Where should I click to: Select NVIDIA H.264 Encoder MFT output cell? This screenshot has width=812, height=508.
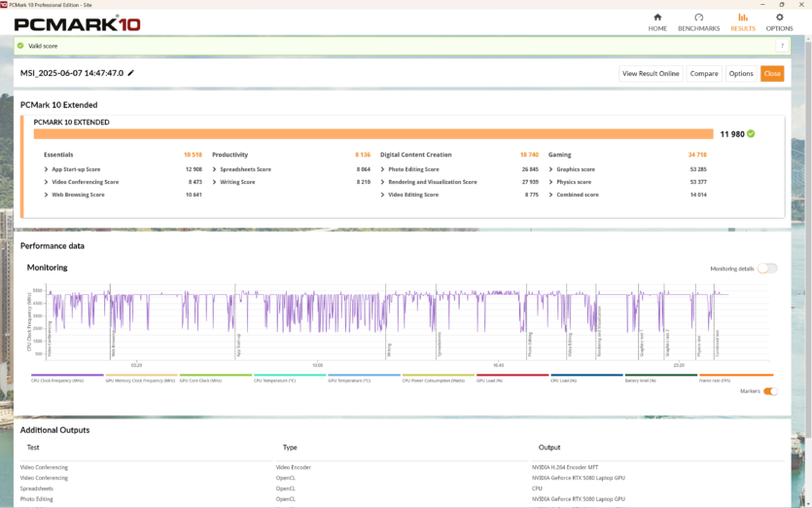pos(564,467)
